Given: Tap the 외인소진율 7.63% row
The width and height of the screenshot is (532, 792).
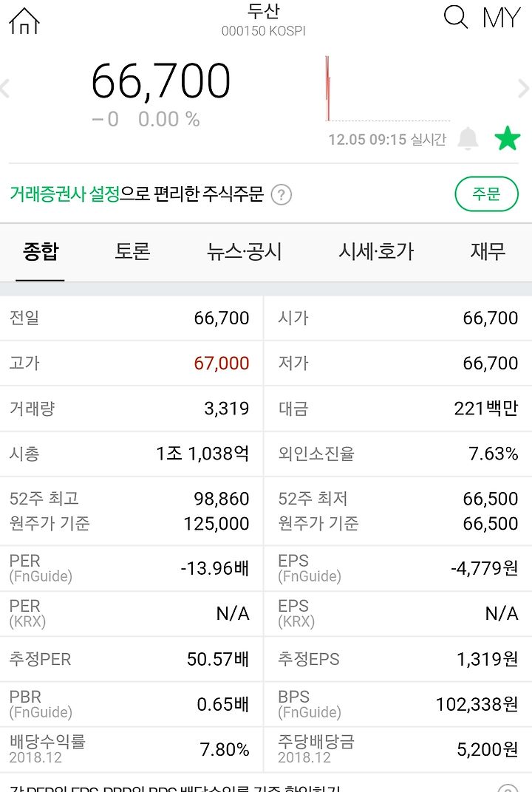Looking at the screenshot, I should pos(398,454).
